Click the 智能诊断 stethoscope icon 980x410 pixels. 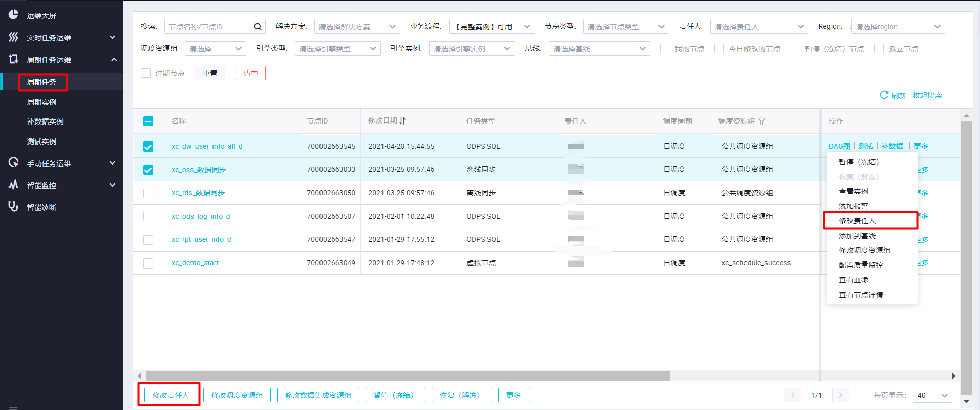13,207
